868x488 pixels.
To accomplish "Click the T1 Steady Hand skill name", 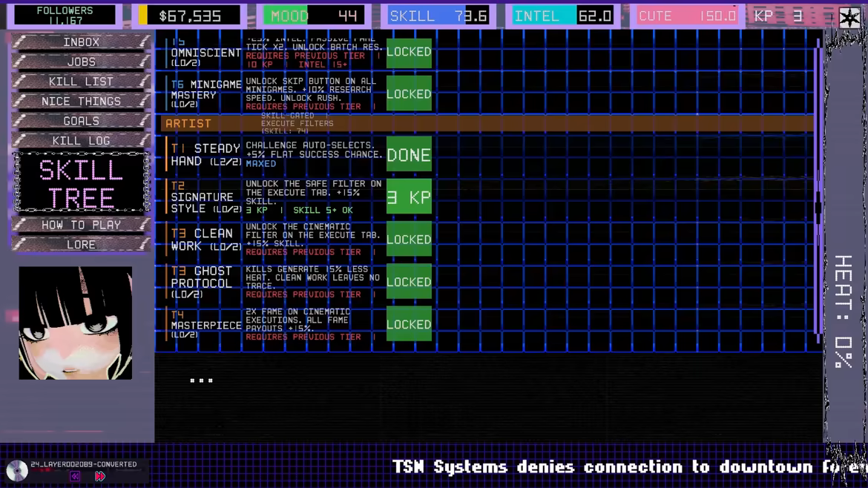I will (x=206, y=155).
